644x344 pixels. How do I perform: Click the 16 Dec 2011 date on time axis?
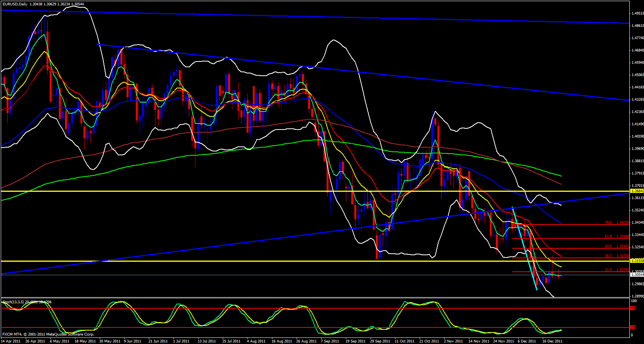click(552, 341)
